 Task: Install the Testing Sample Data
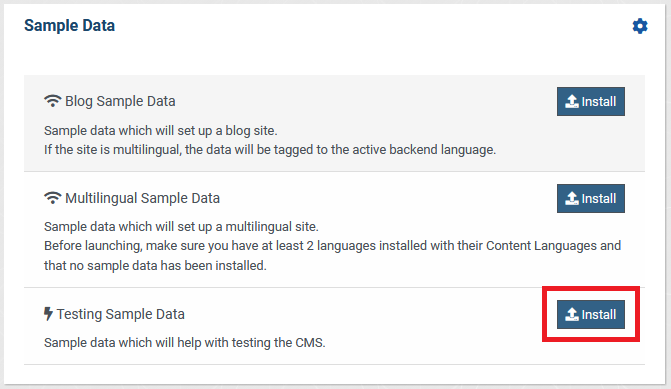point(591,315)
